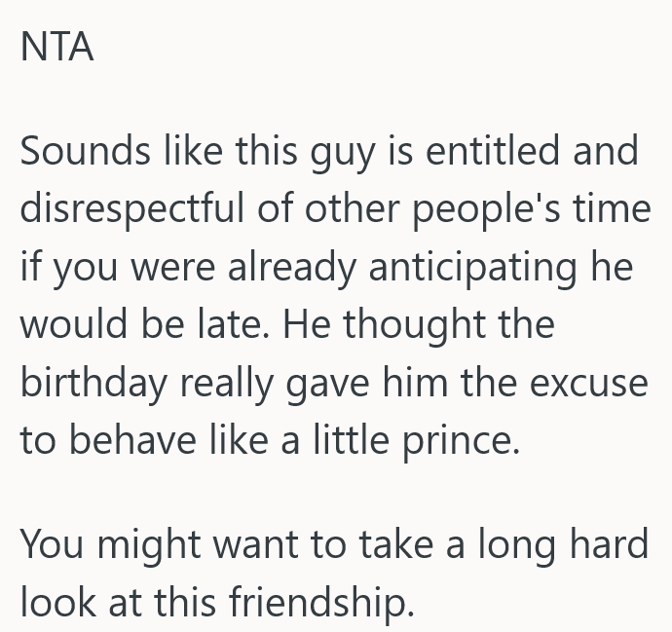Image resolution: width=672 pixels, height=632 pixels.
Task: Click the word "time" ending the second line
Action: 612,208
